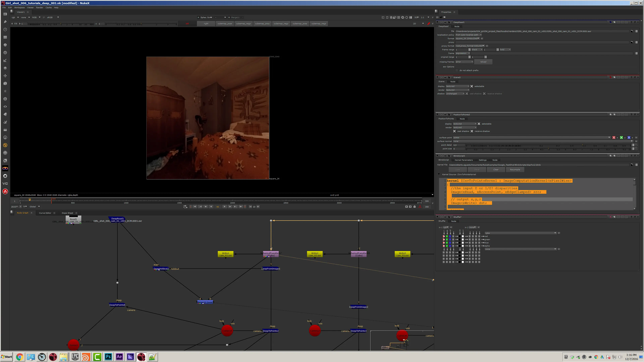Toggle Scene5 cast shadow checkbox
The width and height of the screenshot is (644, 362).
pos(467,94)
